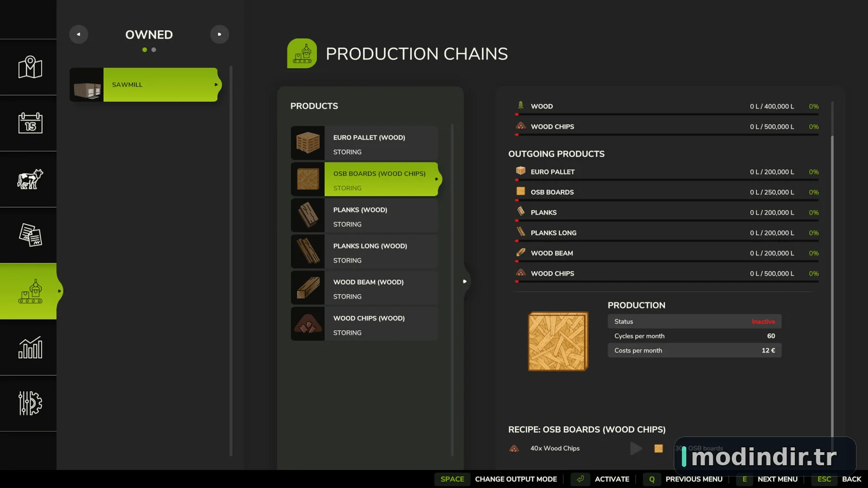
Task: Click the recipe arrow between input and output
Action: point(636,448)
